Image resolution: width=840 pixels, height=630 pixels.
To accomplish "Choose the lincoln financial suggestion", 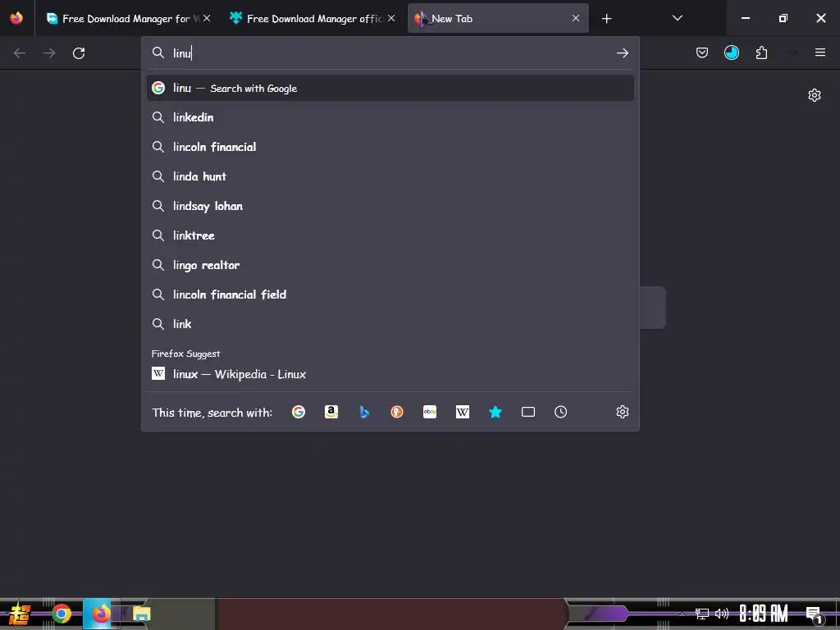I will (x=390, y=147).
